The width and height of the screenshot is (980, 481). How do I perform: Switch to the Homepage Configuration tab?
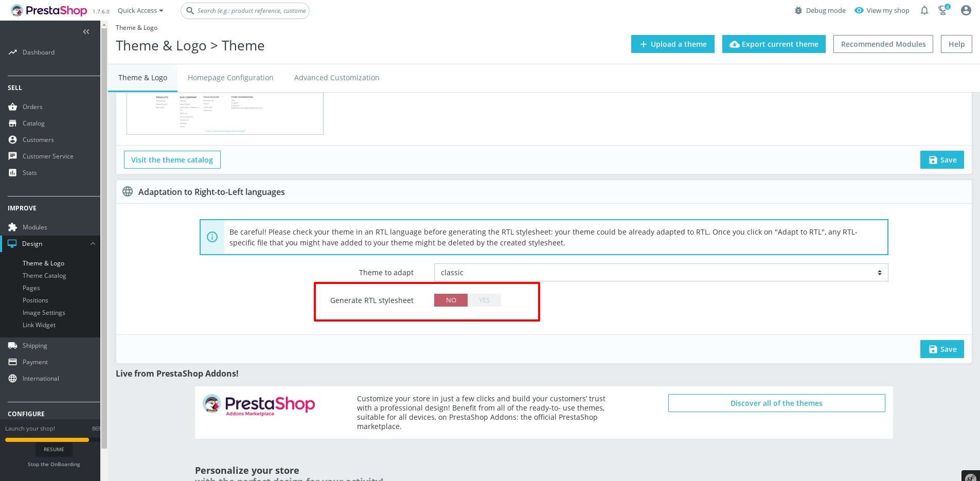pyautogui.click(x=230, y=77)
